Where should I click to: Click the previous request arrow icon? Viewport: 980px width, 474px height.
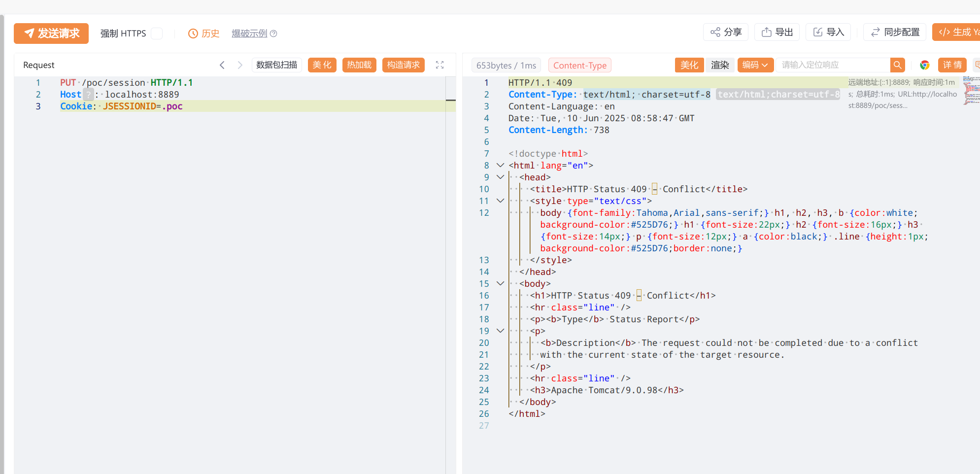coord(222,65)
